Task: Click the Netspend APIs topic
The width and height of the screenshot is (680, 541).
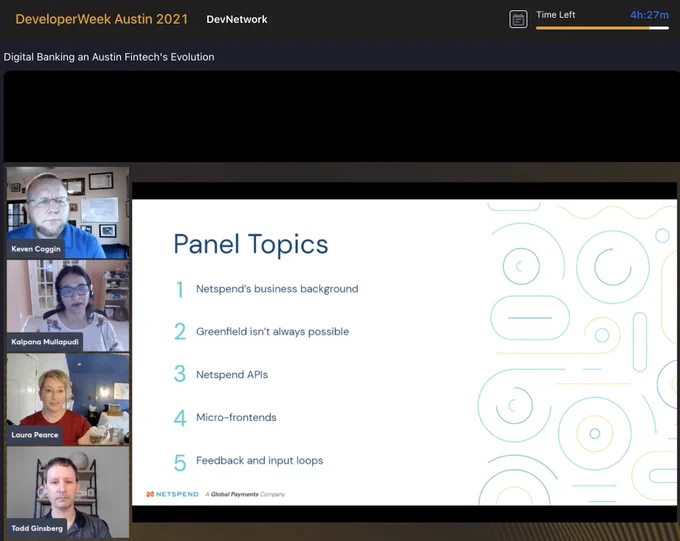Action: 232,375
